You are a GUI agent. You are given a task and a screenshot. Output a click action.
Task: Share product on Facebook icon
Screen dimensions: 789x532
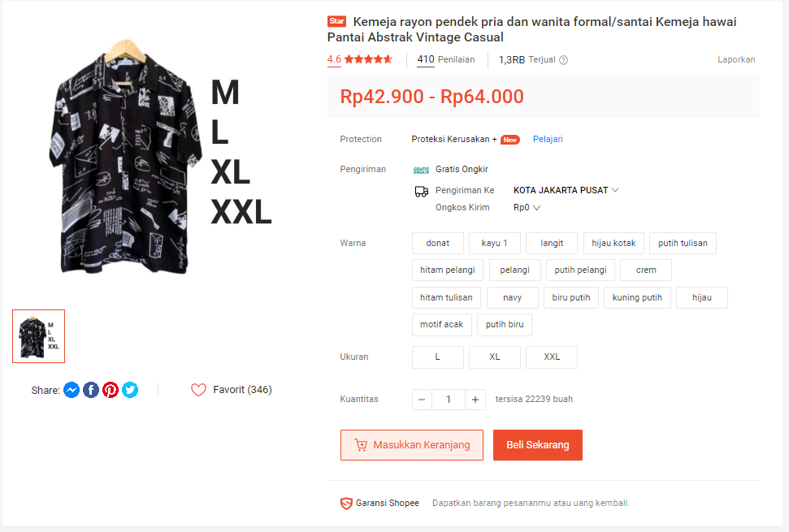click(90, 390)
